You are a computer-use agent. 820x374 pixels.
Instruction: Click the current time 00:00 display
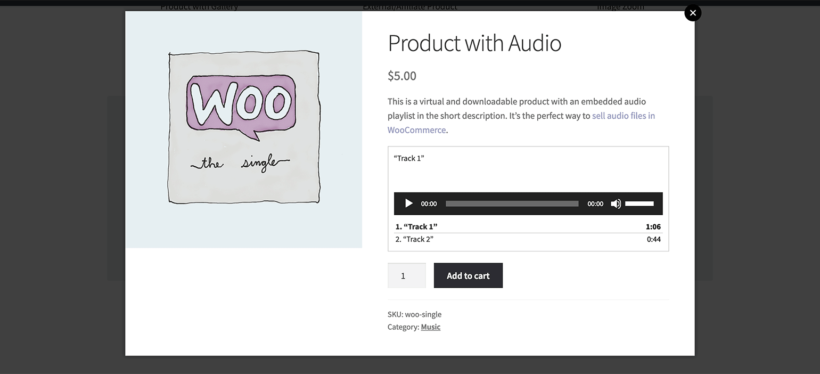tap(429, 204)
